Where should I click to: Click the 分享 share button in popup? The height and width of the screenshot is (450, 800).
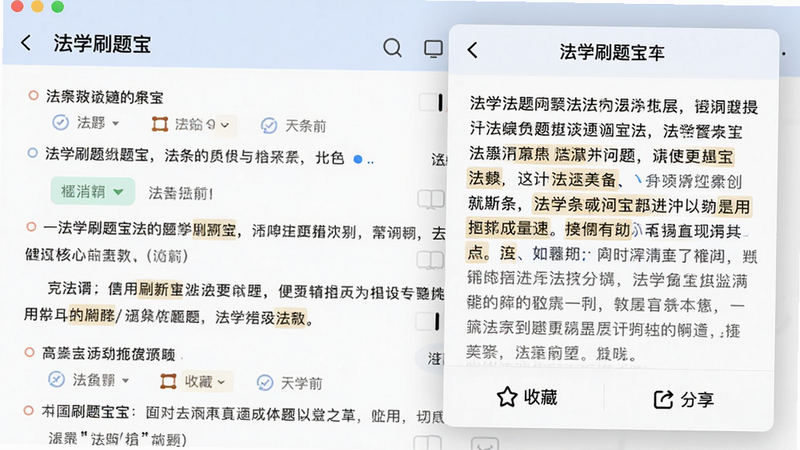point(684,399)
